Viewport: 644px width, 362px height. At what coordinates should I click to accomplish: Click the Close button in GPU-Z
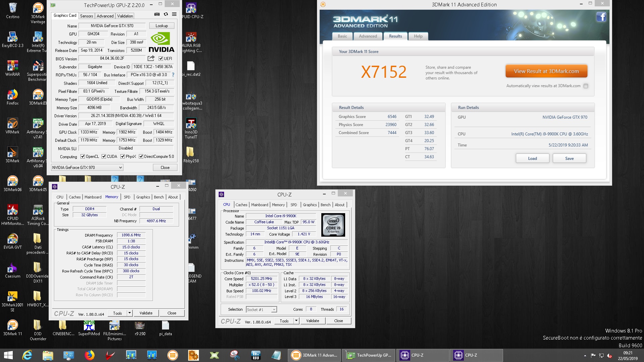(165, 168)
